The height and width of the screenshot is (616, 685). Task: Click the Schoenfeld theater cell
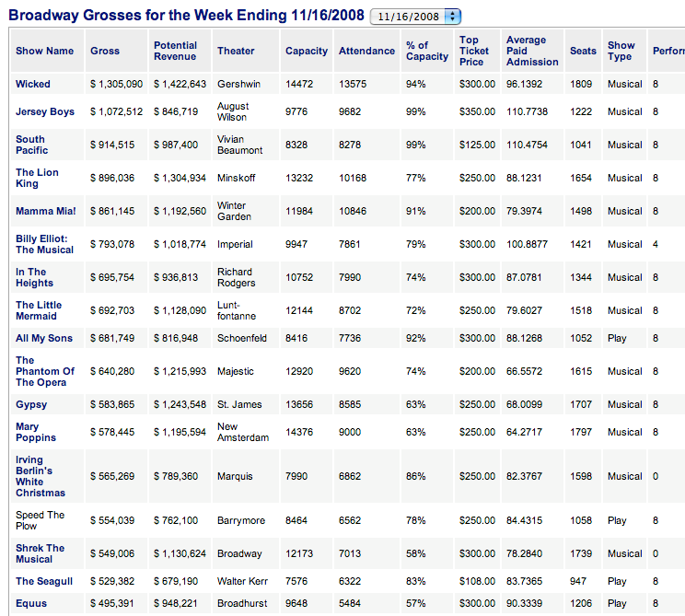242,338
